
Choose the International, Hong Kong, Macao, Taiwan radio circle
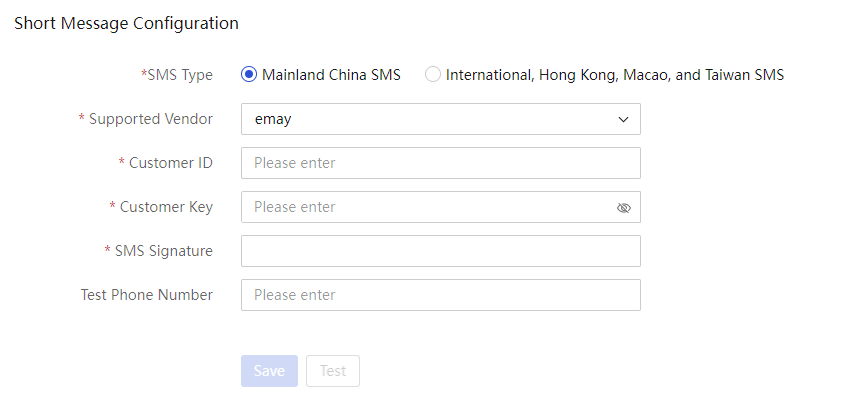[x=433, y=75]
